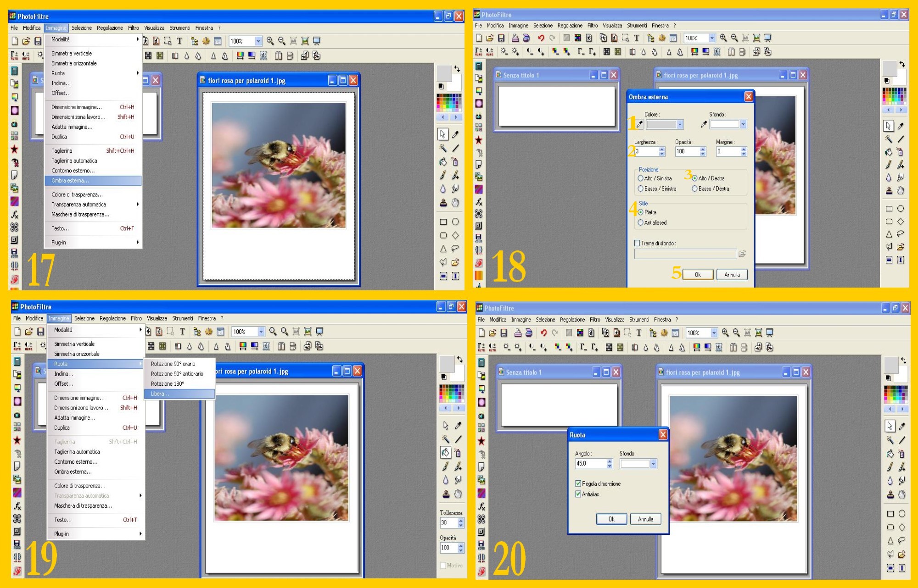Select the magic wand tool in screenshot 17's palette

(443, 148)
